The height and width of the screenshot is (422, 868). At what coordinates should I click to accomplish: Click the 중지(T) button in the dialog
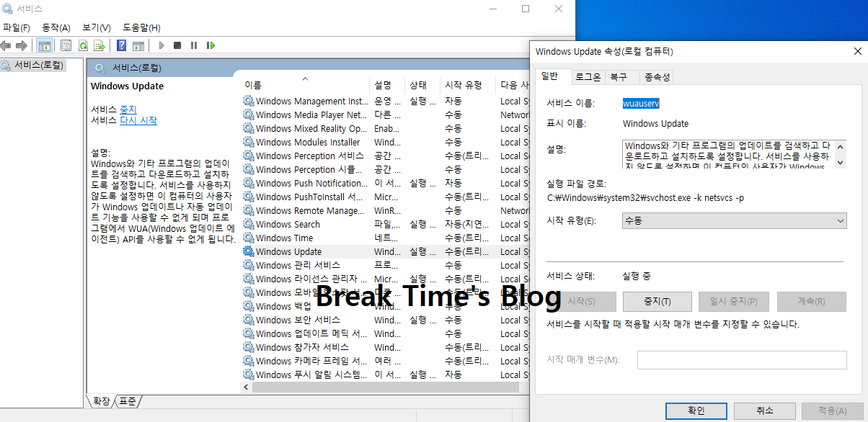[657, 302]
